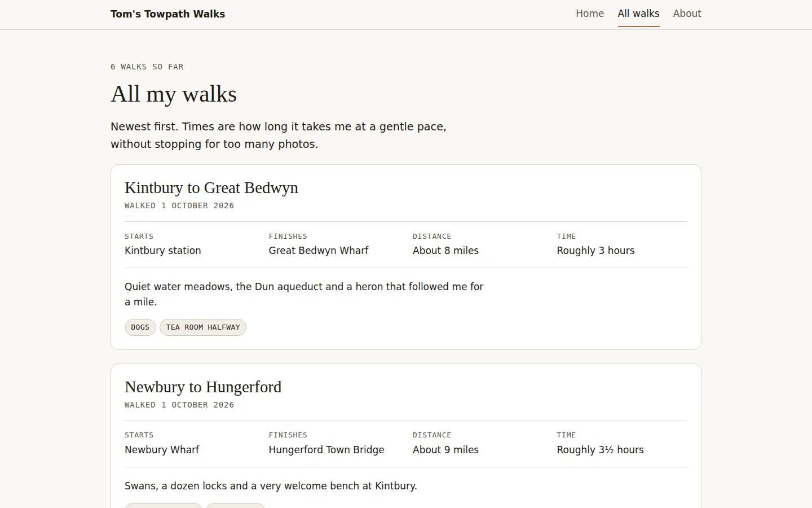Click the TIME label in the Kintbury card
Screen dimensions: 812x508
(x=567, y=237)
